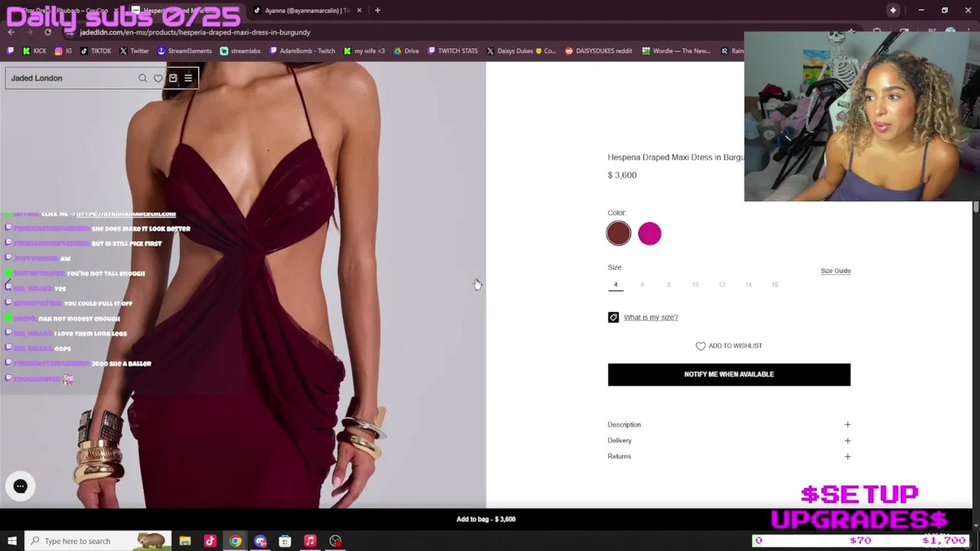Click the Chrome address bar URL
980x551 pixels.
point(194,33)
